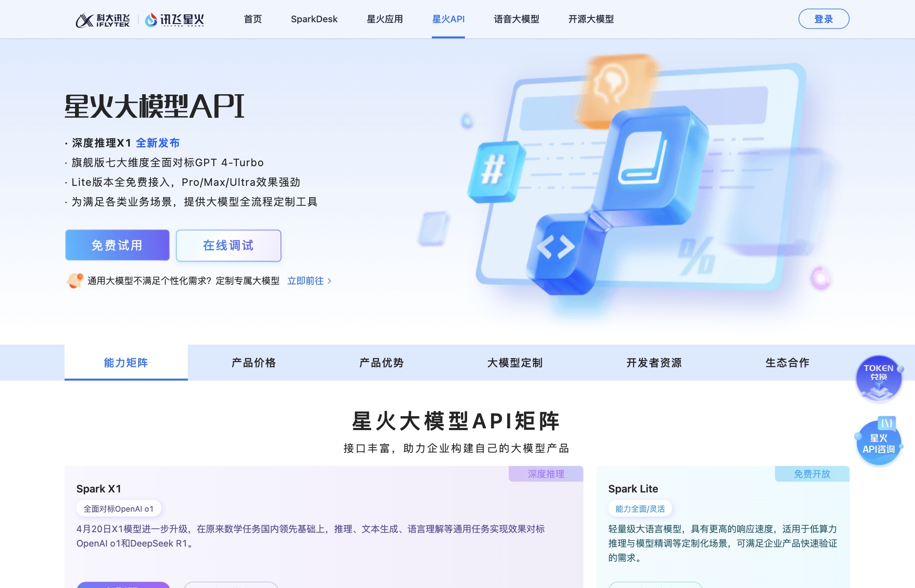Image resolution: width=915 pixels, height=588 pixels.
Task: Click the 提供大模型全流程定制工具 bullet line
Action: (195, 202)
